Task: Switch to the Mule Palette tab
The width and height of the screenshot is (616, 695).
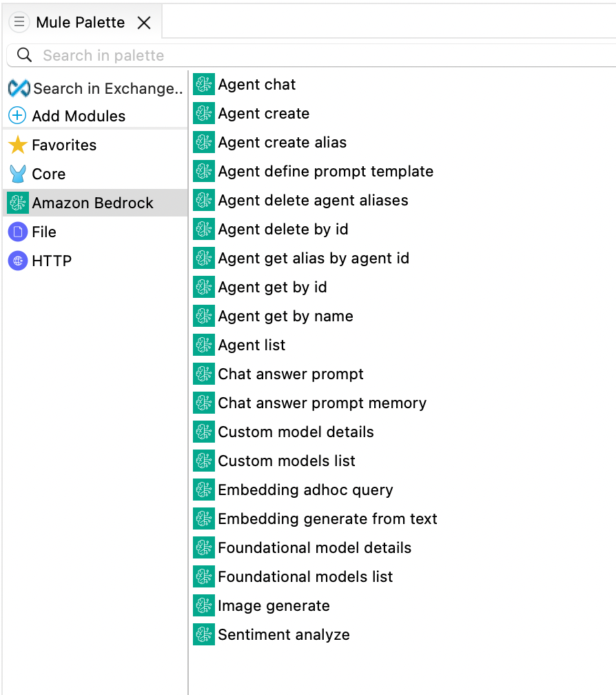Action: point(80,22)
